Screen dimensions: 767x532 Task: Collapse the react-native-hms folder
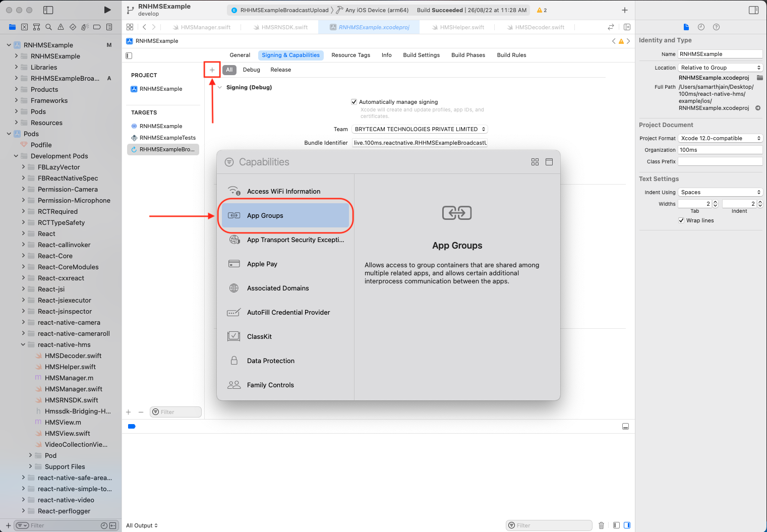[x=23, y=345]
